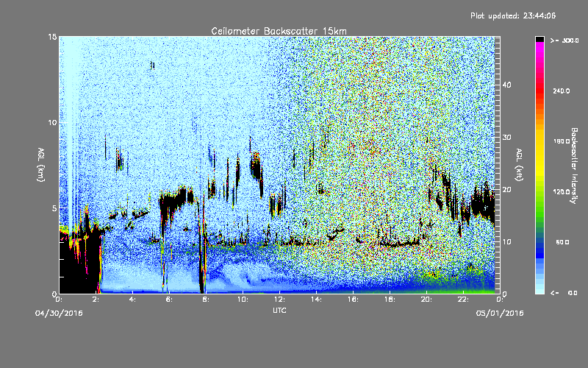The width and height of the screenshot is (588, 368).
Task: Click the "14:" hour tick label
Action: coord(316,300)
